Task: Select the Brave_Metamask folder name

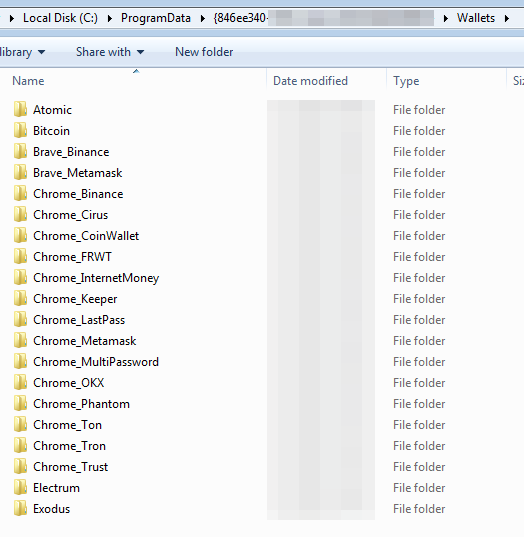Action: click(x=78, y=173)
